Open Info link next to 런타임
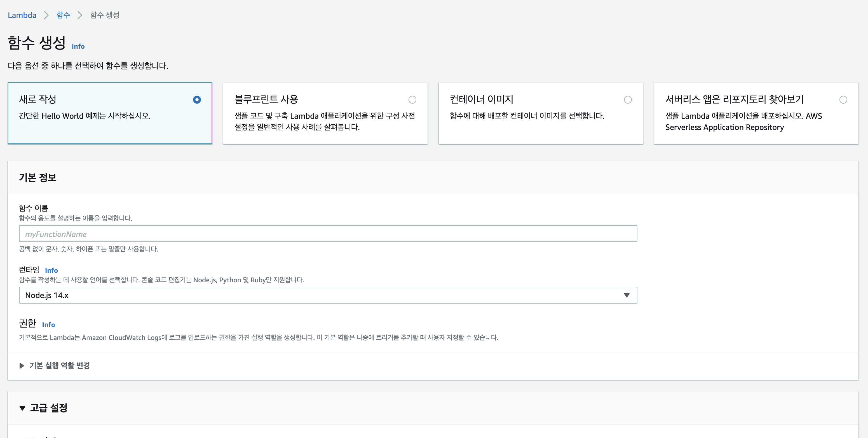Viewport: 868px width, 438px height. pyautogui.click(x=51, y=271)
